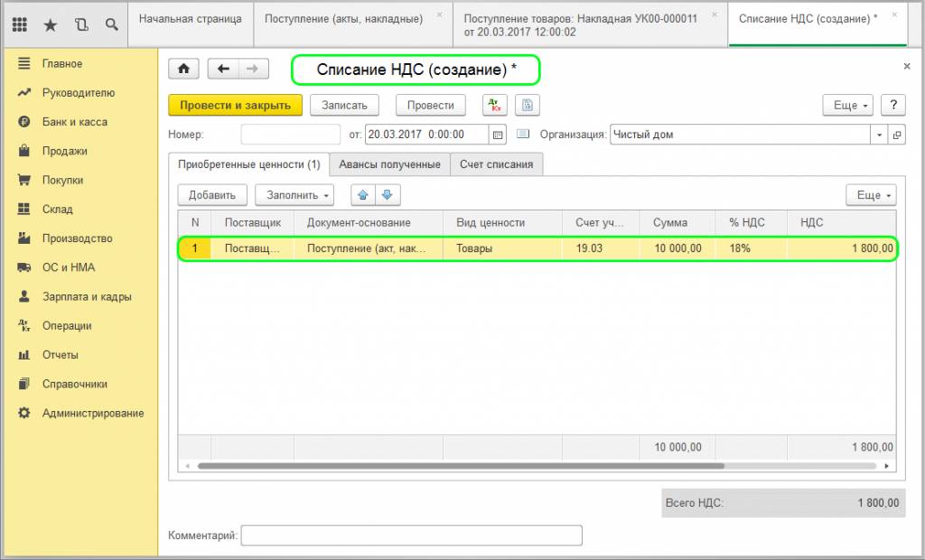The image size is (925, 560).
Task: Click Вид ценности column header
Action: tap(502, 222)
